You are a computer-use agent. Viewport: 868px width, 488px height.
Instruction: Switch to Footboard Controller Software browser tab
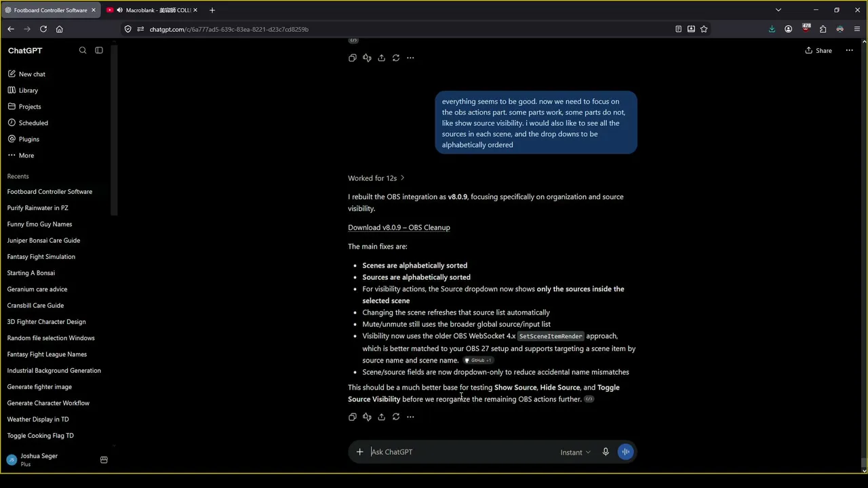50,10
